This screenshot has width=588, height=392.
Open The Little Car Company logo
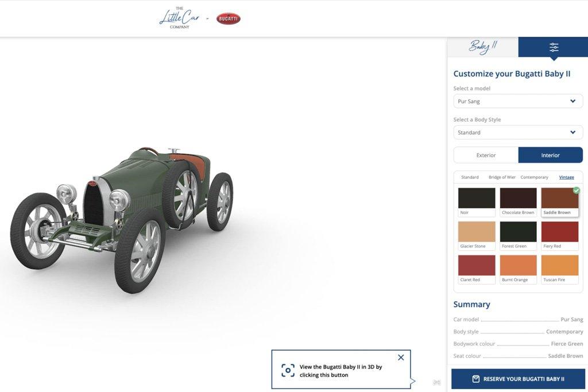coord(179,18)
